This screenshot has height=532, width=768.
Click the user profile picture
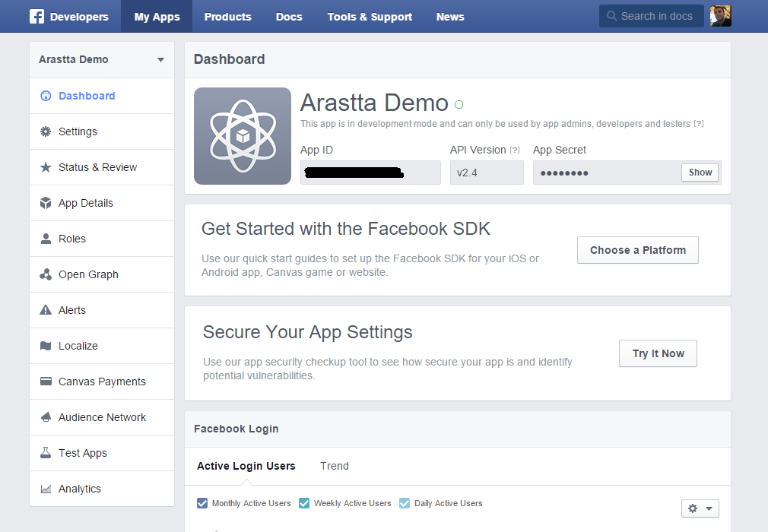[x=721, y=16]
